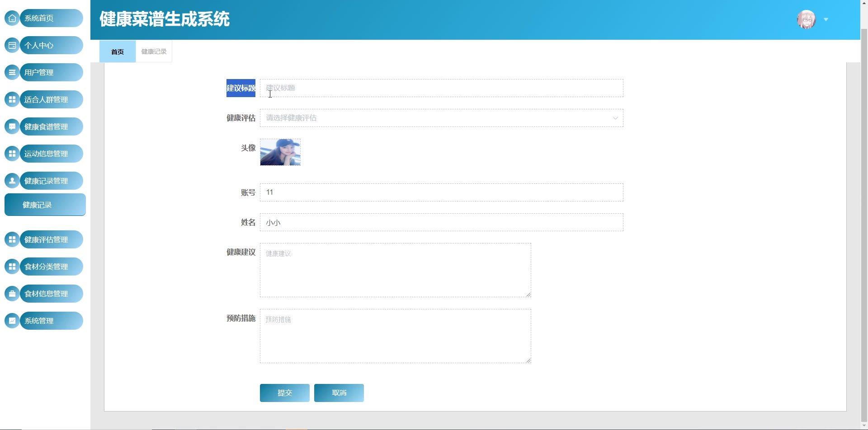The height and width of the screenshot is (430, 868).
Task: Click the grid icon beside 健康评估管理
Action: click(12, 239)
